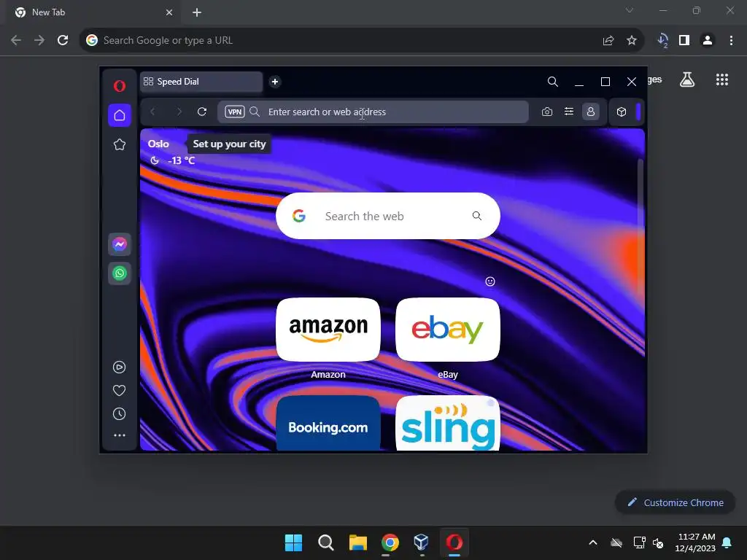This screenshot has height=560, width=747.
Task: Click the Search the web box
Action: [x=388, y=216]
